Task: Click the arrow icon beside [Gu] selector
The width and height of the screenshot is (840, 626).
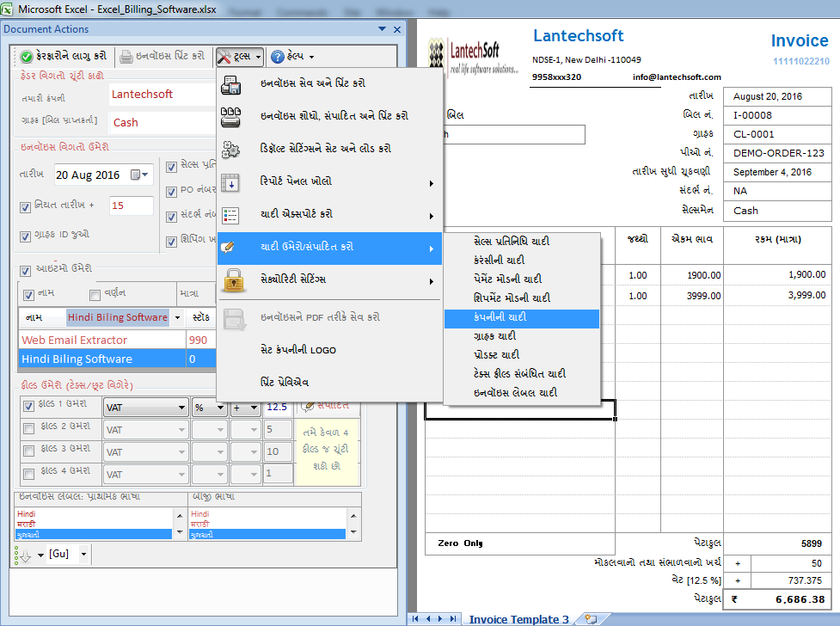Action: [x=23, y=555]
